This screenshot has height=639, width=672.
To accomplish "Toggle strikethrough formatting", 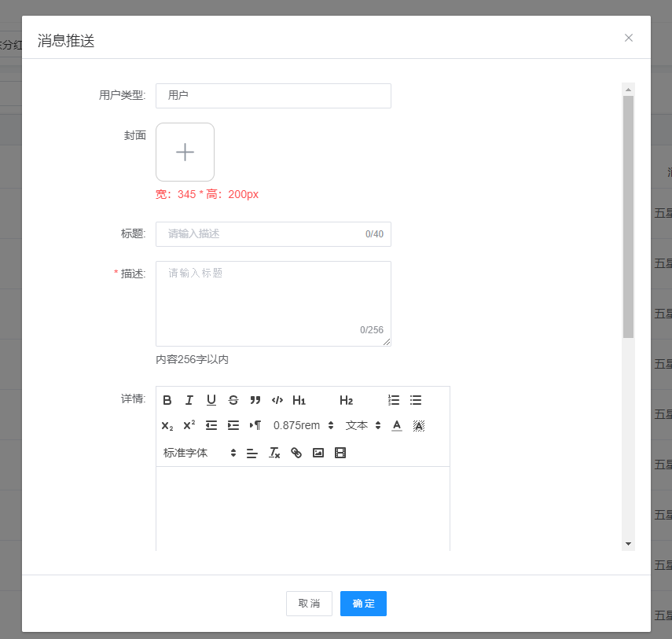I will pos(233,400).
